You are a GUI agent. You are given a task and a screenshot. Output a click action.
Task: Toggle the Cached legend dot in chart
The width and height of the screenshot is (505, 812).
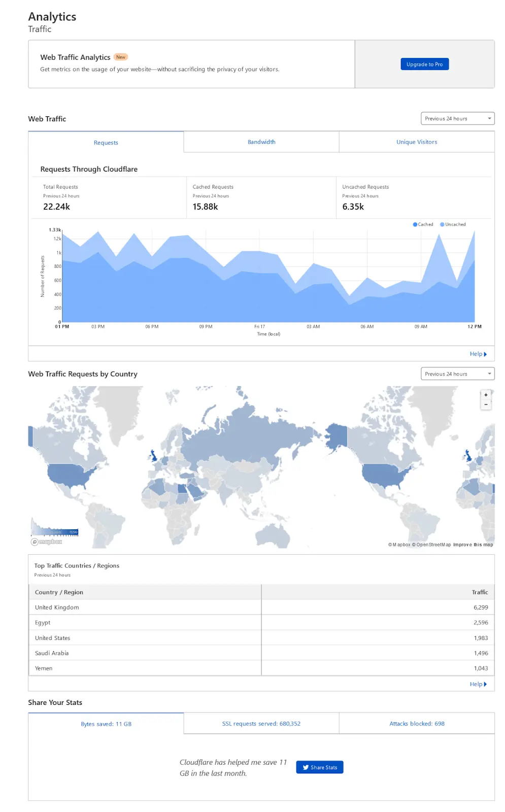click(x=415, y=224)
